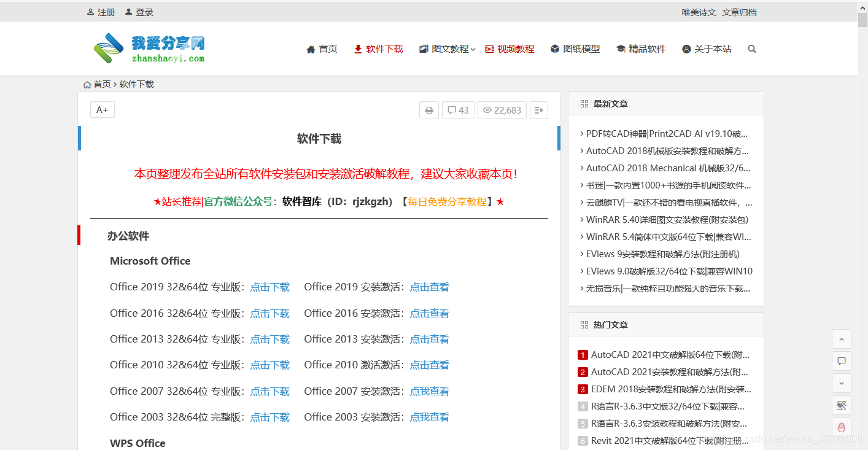Click the 注册 register link

coord(101,12)
